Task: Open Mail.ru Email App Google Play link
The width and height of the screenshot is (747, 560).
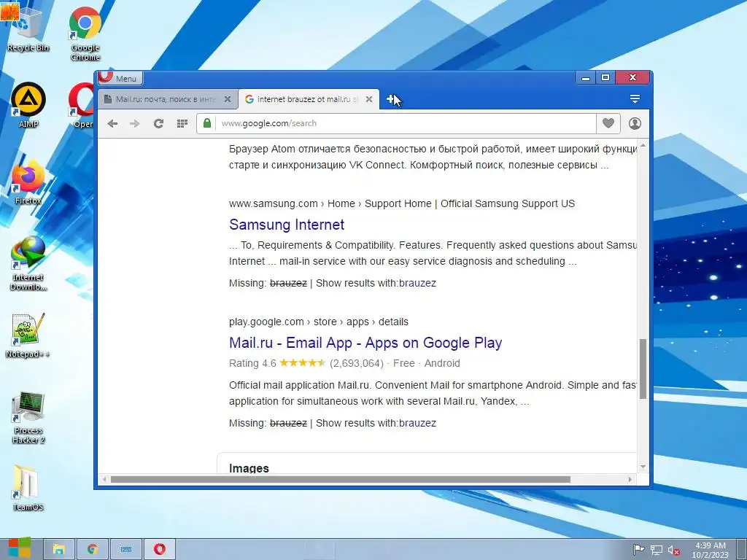Action: point(365,343)
